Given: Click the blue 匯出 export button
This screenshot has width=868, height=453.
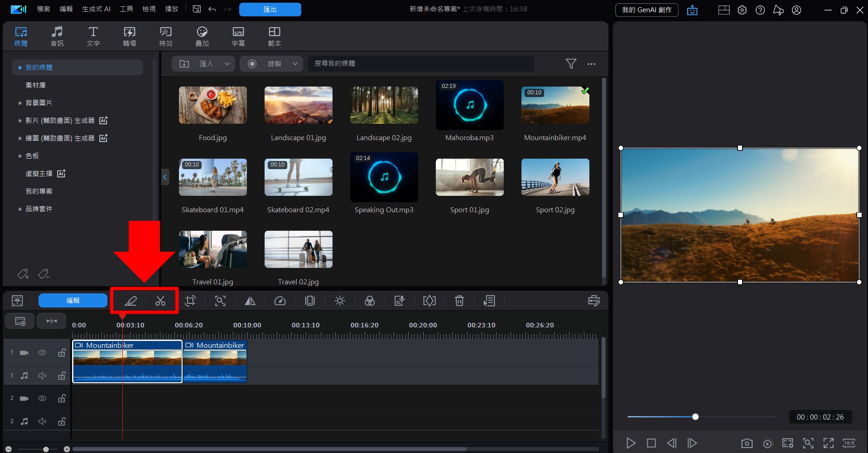Looking at the screenshot, I should tap(270, 10).
